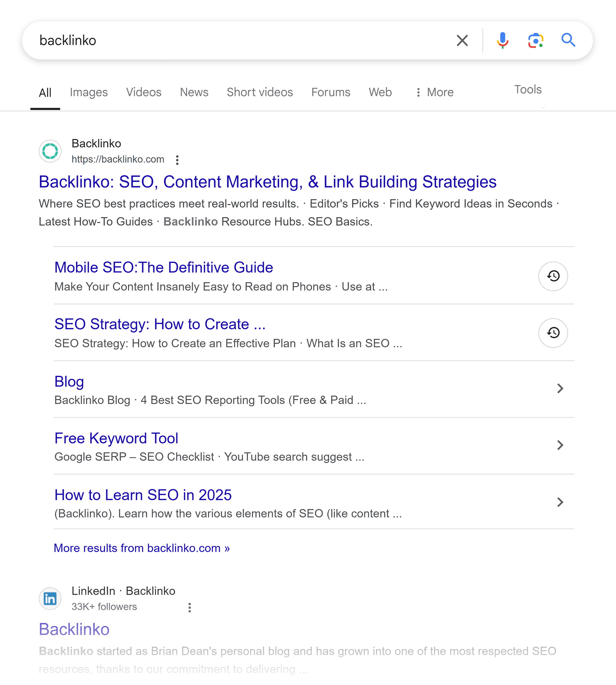Switch to the Forums tab

coord(331,92)
